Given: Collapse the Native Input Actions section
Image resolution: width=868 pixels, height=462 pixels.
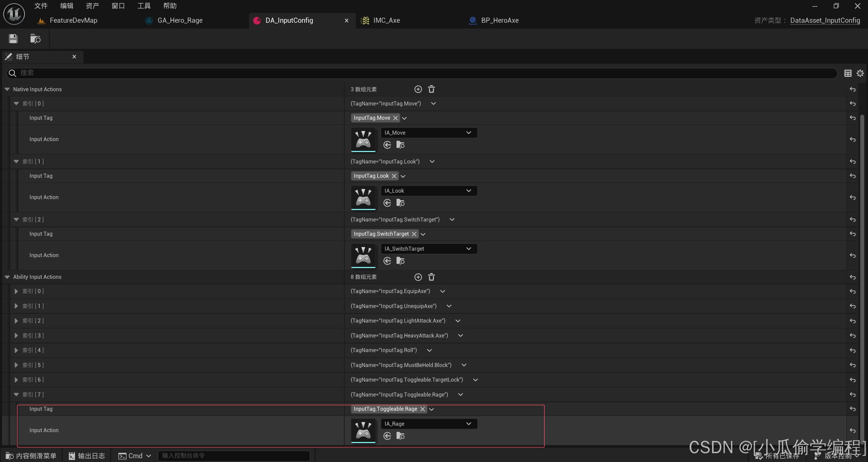Looking at the screenshot, I should coord(7,89).
